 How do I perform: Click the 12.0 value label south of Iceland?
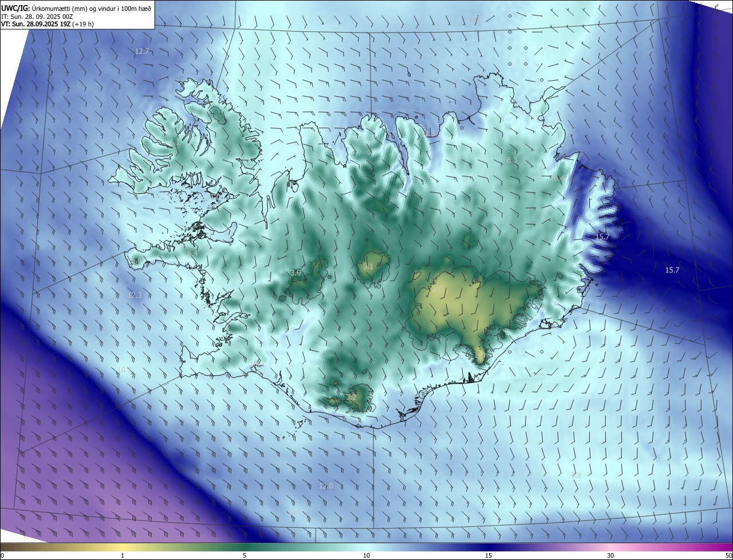pyautogui.click(x=326, y=486)
